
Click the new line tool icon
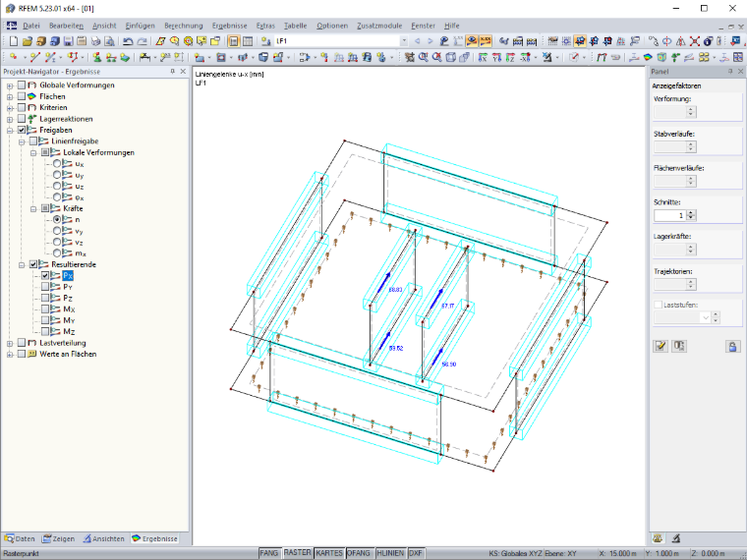(34, 58)
